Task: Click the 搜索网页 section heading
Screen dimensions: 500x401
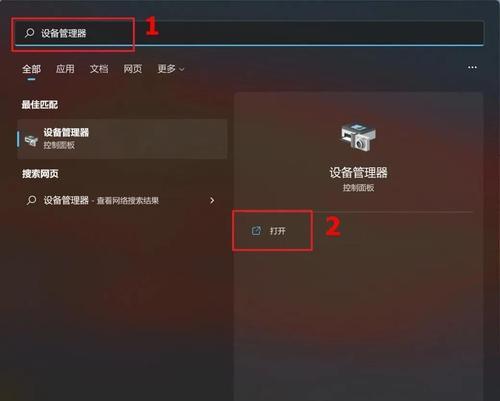Action: tap(40, 174)
